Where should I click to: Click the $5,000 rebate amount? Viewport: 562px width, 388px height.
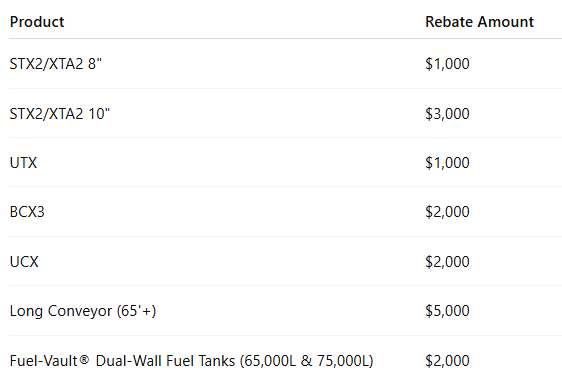coord(447,311)
